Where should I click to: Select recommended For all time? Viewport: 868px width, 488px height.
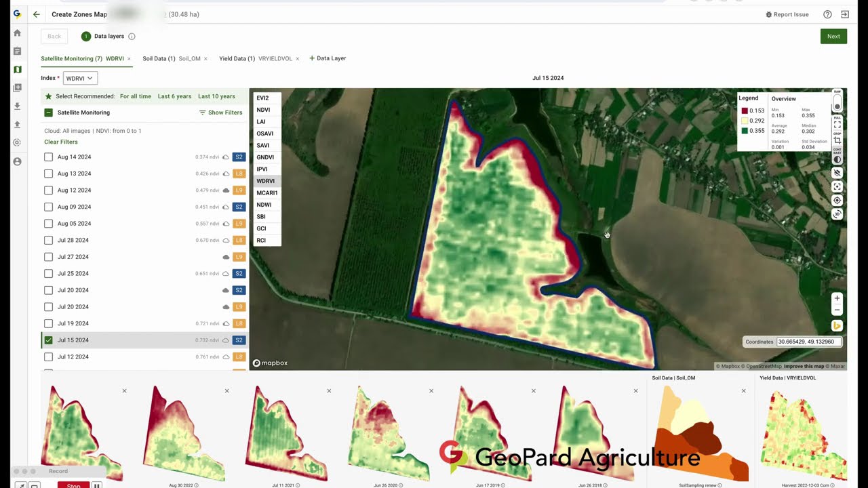pyautogui.click(x=136, y=96)
